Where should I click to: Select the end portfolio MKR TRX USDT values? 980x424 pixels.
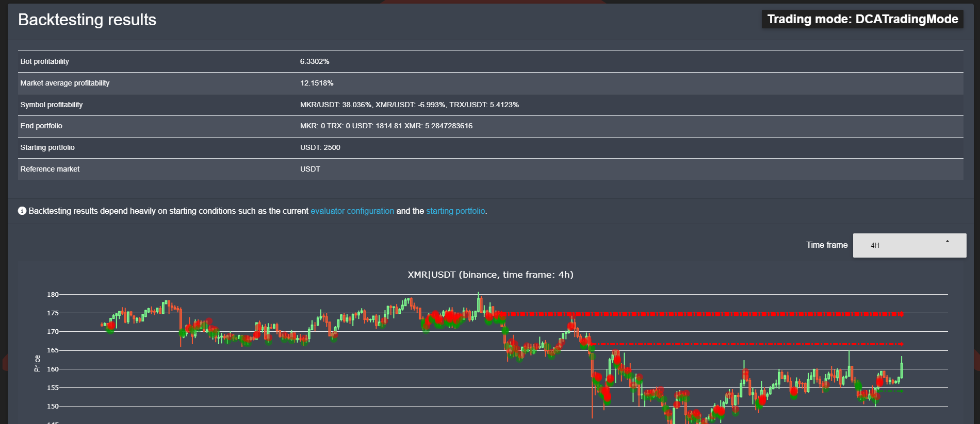click(x=386, y=126)
